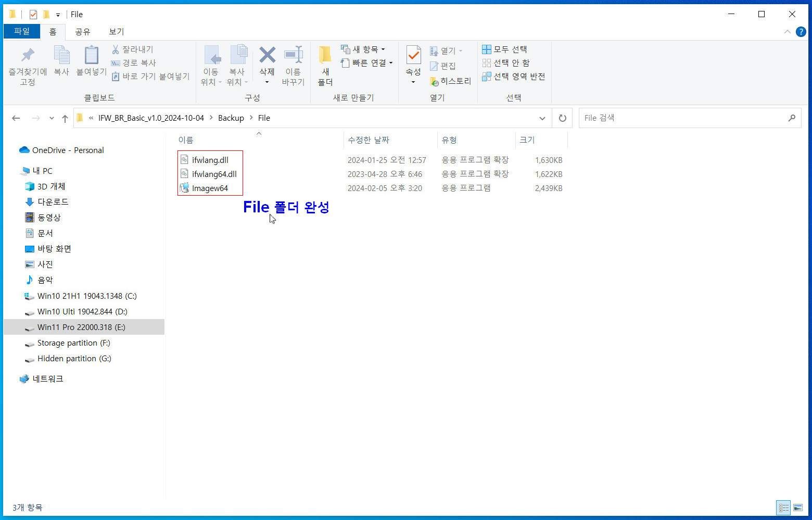Click IFW_BR_Basic_v1.0_2024-10-04 in address bar
This screenshot has height=520, width=812.
tap(151, 118)
